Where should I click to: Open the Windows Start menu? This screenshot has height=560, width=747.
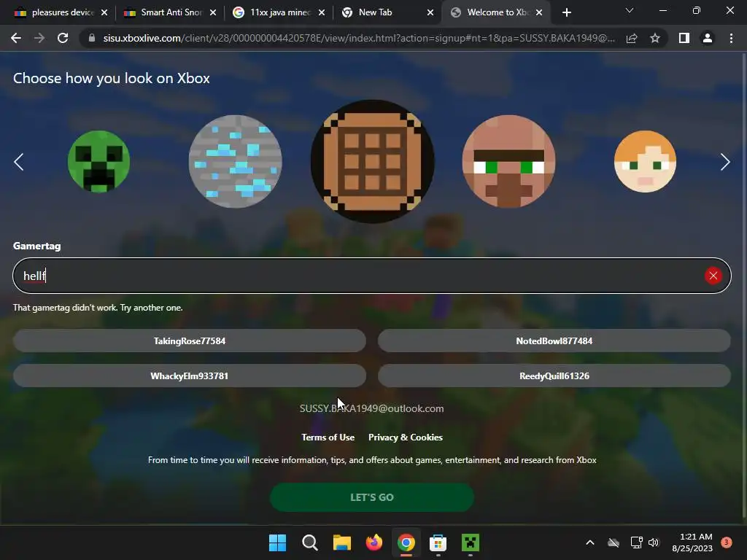tap(277, 542)
